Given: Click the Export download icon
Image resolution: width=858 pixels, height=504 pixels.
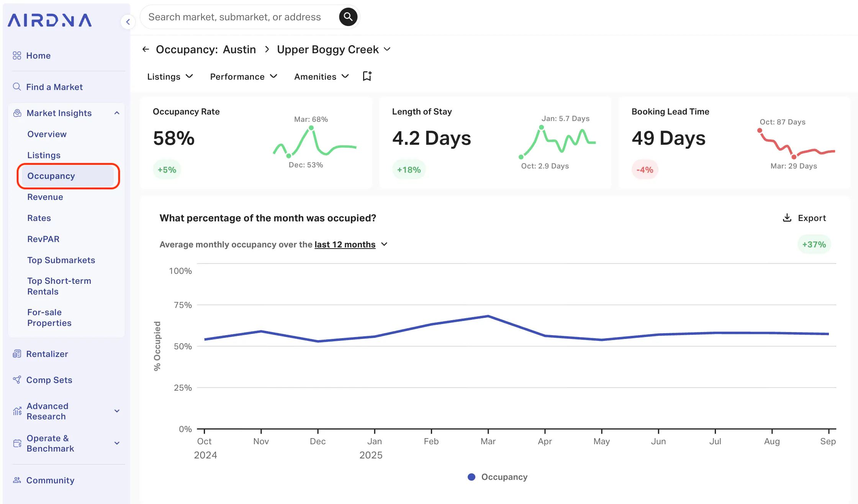Looking at the screenshot, I should (787, 218).
